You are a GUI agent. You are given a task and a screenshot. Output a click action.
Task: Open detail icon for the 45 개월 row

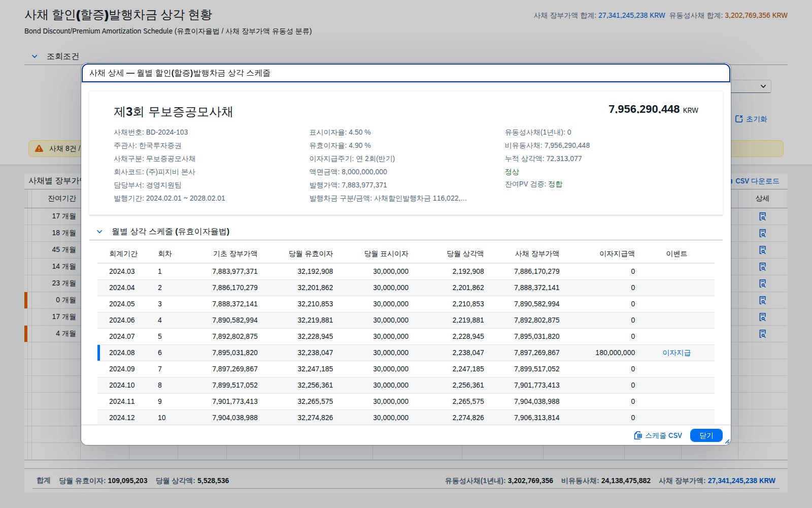point(762,250)
